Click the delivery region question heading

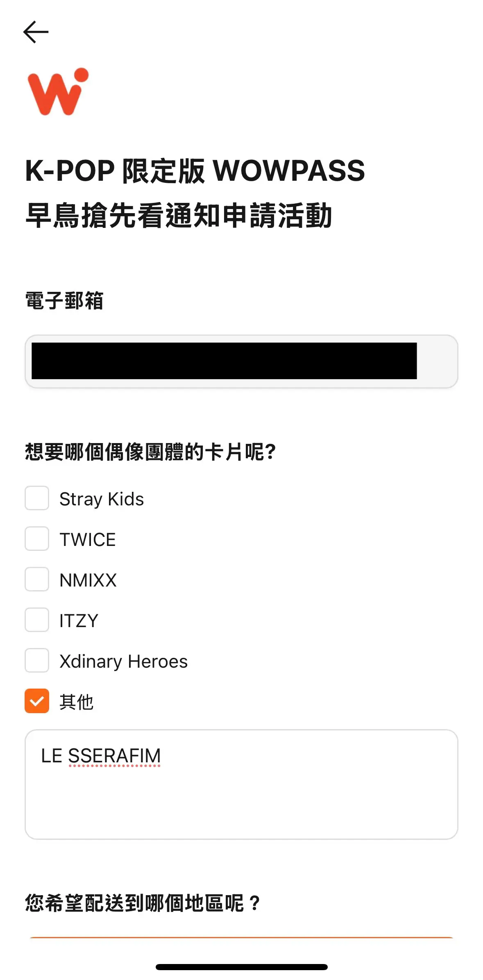(x=143, y=903)
